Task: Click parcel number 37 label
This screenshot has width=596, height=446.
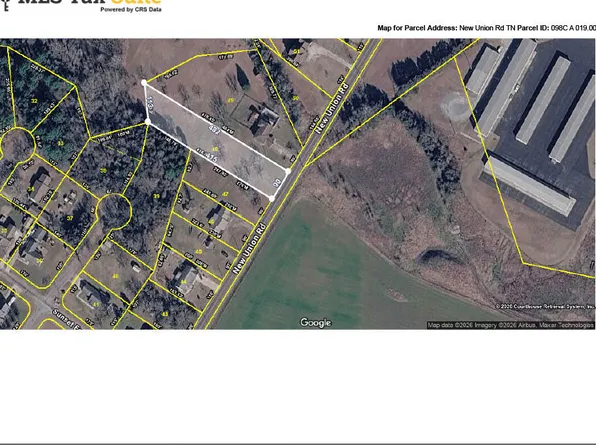Action: [70, 218]
